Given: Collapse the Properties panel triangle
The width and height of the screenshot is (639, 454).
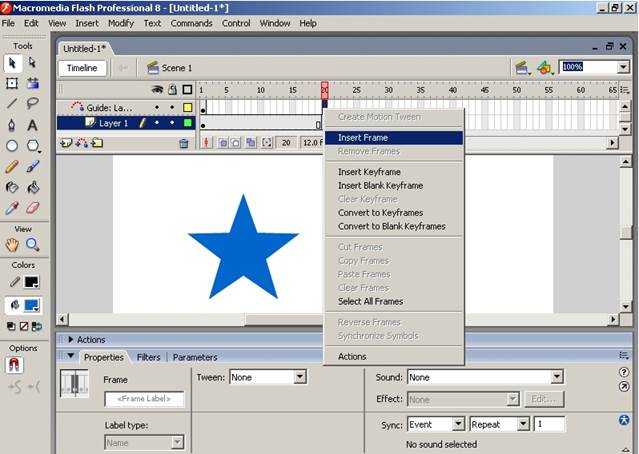Looking at the screenshot, I should point(71,356).
